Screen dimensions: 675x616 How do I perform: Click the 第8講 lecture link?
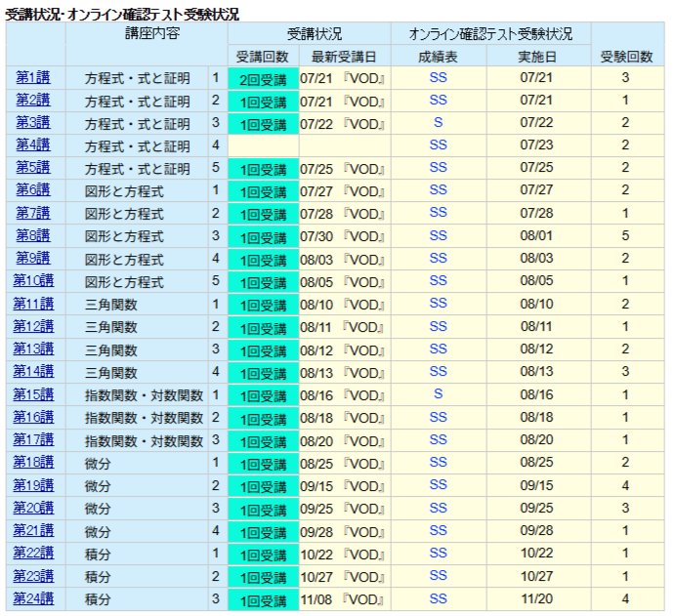coord(32,235)
